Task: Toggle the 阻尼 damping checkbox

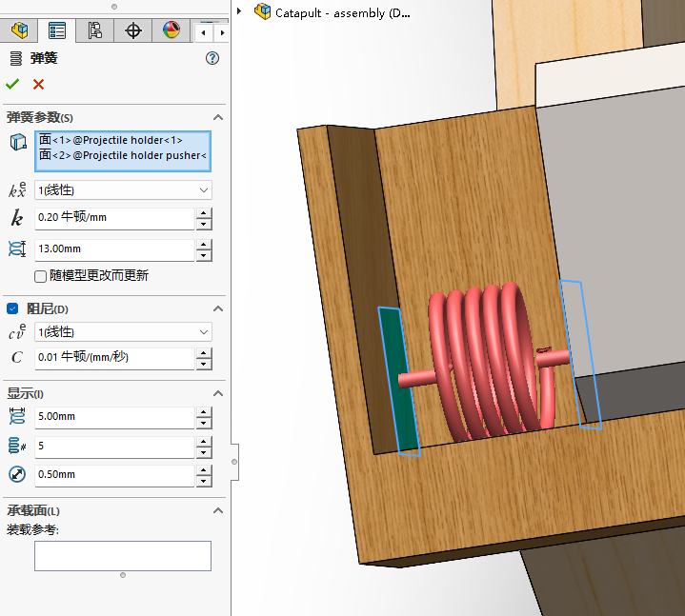Action: (12, 308)
